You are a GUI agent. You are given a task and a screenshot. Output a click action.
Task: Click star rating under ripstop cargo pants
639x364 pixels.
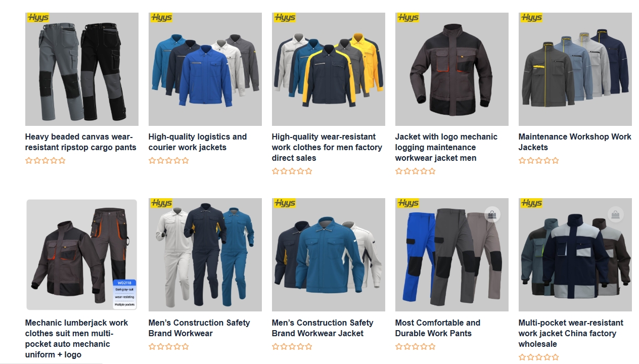pyautogui.click(x=45, y=161)
